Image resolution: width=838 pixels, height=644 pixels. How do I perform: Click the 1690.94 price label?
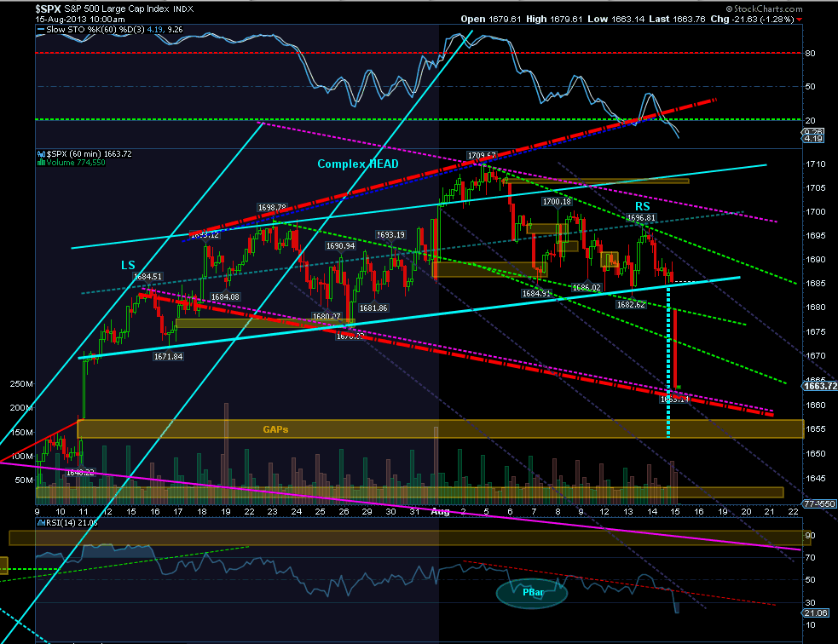(340, 245)
